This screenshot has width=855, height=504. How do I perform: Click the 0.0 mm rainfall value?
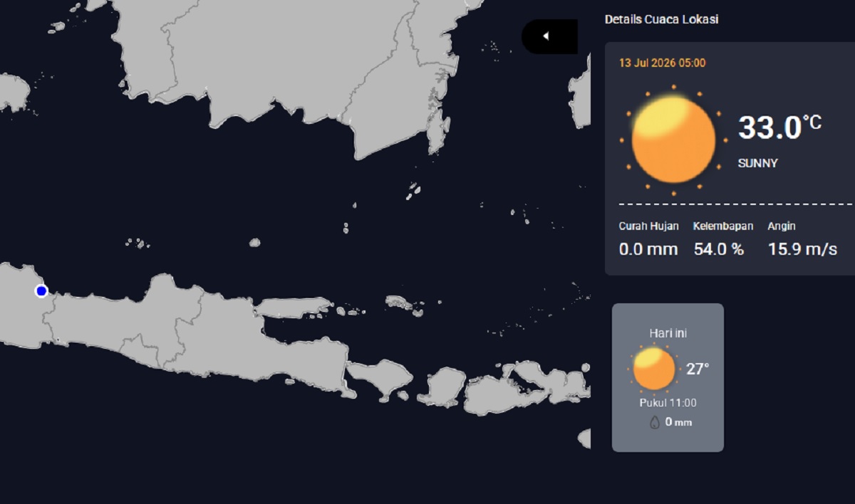(x=648, y=249)
